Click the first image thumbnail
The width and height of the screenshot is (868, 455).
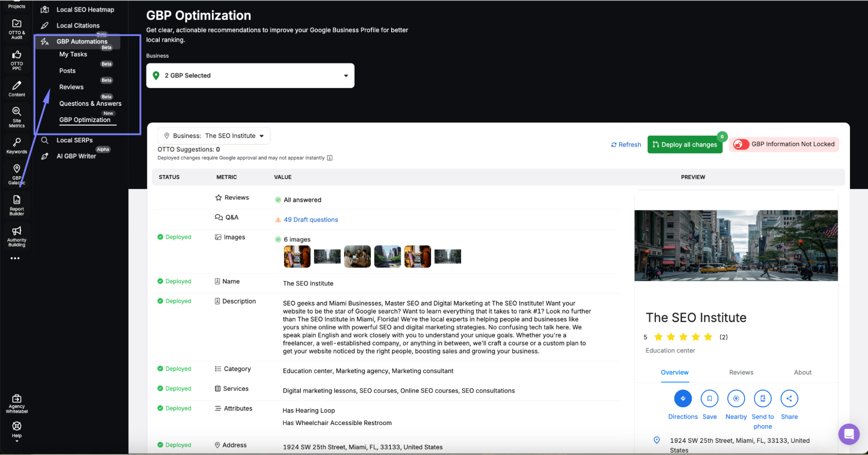pos(297,257)
